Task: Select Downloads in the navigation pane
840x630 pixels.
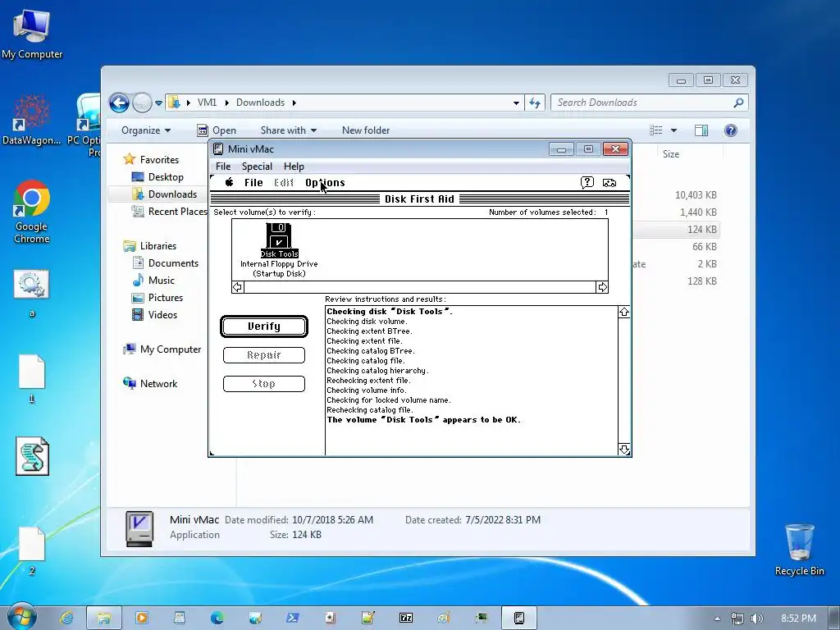Action: 172,194
